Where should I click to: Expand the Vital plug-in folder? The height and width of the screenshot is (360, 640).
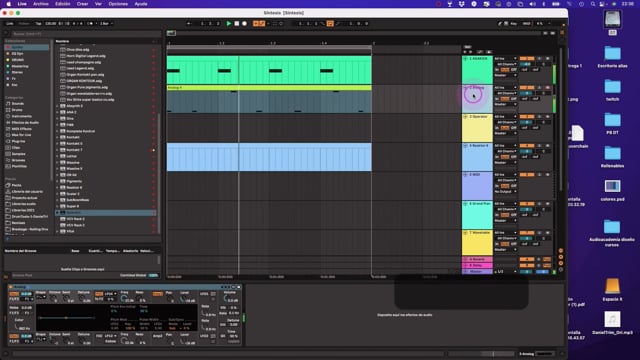pos(57,231)
